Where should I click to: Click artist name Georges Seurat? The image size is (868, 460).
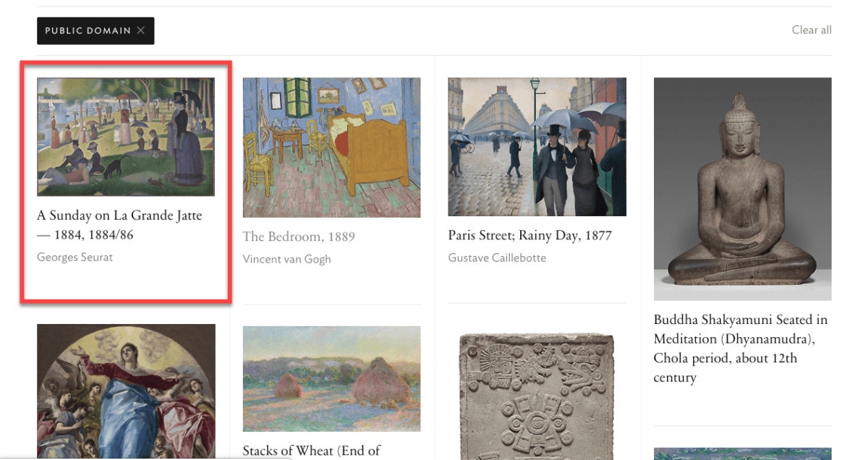[75, 257]
